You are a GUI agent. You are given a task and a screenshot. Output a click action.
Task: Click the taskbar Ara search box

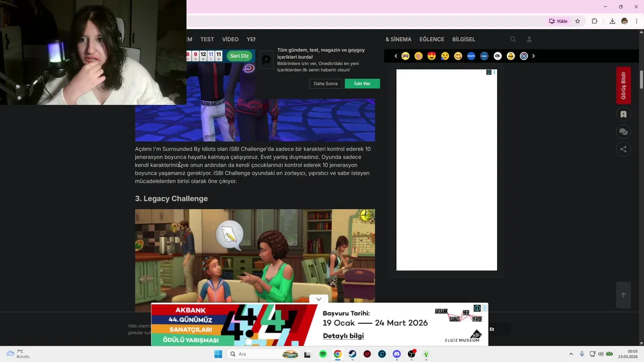(x=263, y=354)
